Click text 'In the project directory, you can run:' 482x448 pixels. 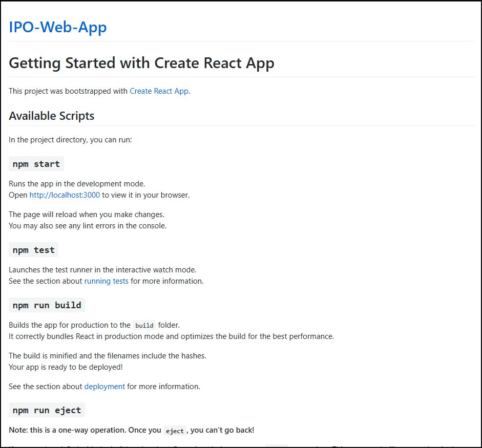tap(70, 140)
